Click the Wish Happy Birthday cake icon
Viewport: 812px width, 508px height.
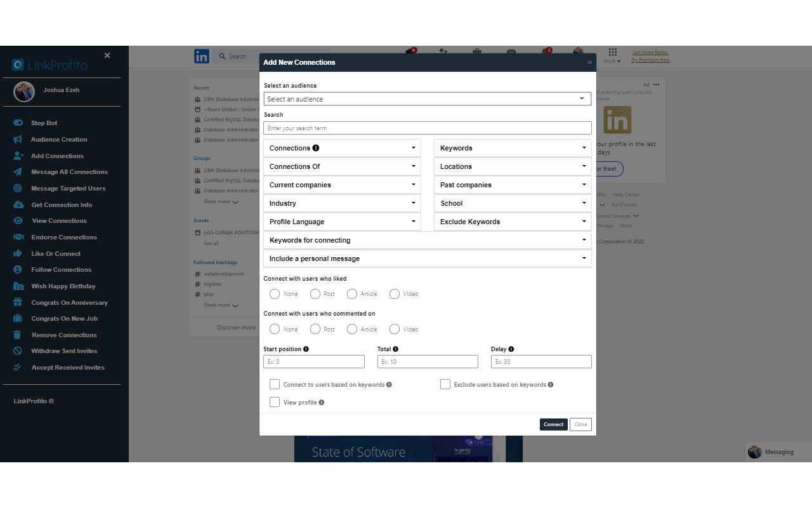18,286
